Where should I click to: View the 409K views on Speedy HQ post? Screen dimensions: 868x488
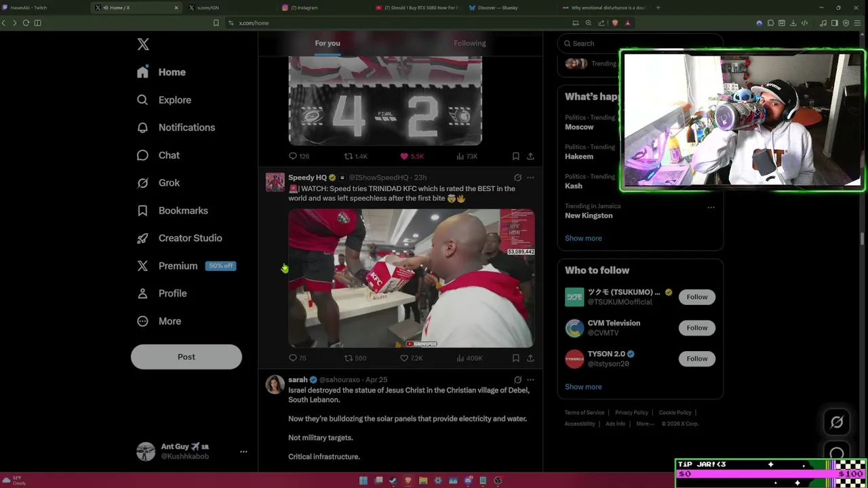tap(469, 358)
